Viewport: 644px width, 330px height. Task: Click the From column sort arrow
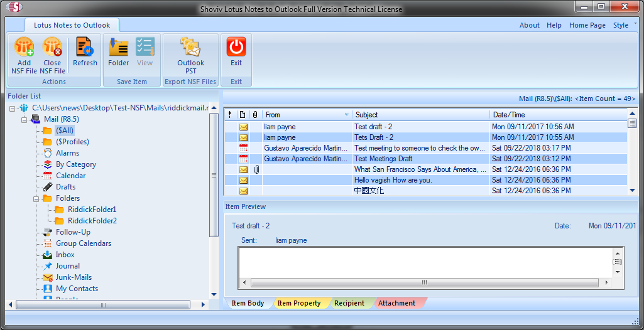(347, 115)
